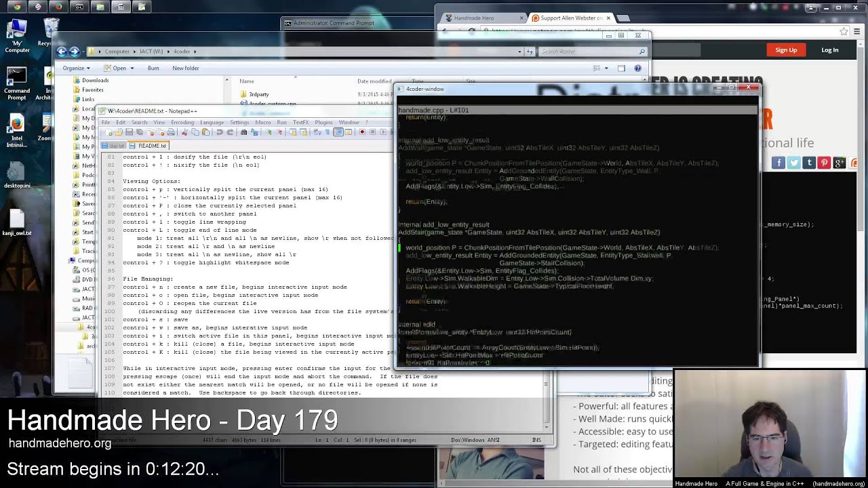868x488 pixels.
Task: Click Notepad++ Replace icon
Action: coord(254,132)
